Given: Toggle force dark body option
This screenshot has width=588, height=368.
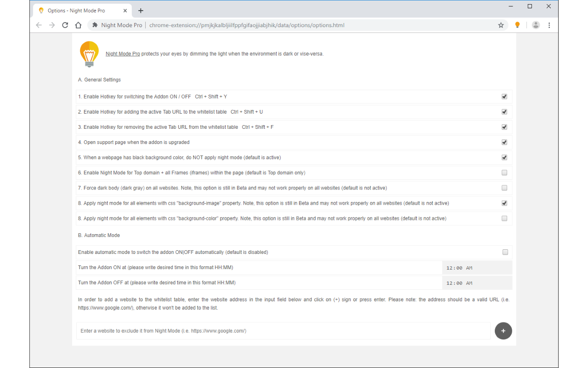Looking at the screenshot, I should (x=504, y=188).
